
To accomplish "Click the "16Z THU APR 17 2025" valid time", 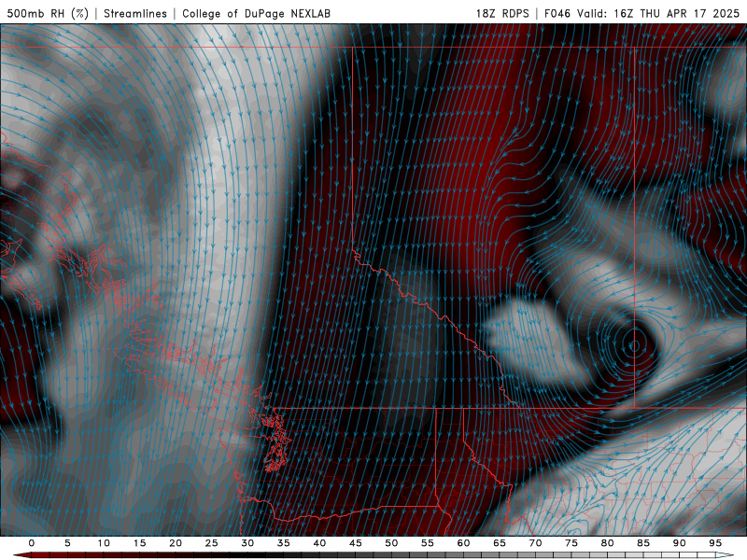I will pyautogui.click(x=676, y=13).
